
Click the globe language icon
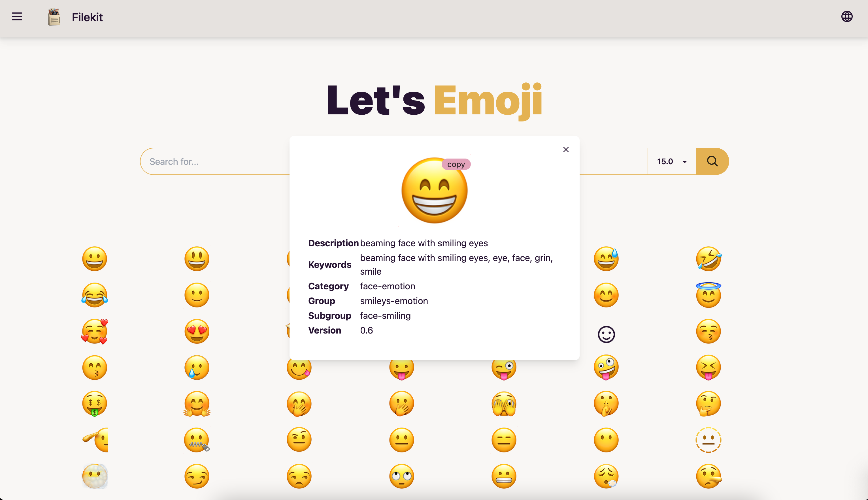tap(846, 16)
